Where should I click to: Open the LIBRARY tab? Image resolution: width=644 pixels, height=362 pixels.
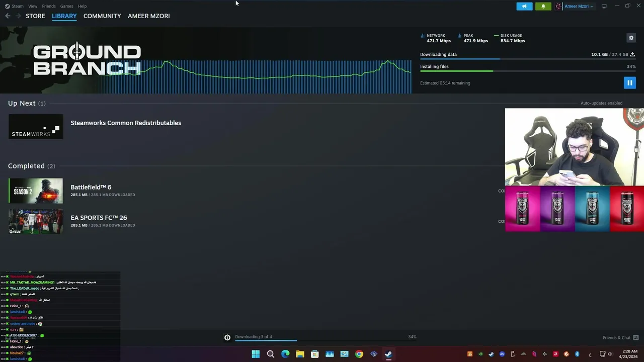[x=64, y=16]
